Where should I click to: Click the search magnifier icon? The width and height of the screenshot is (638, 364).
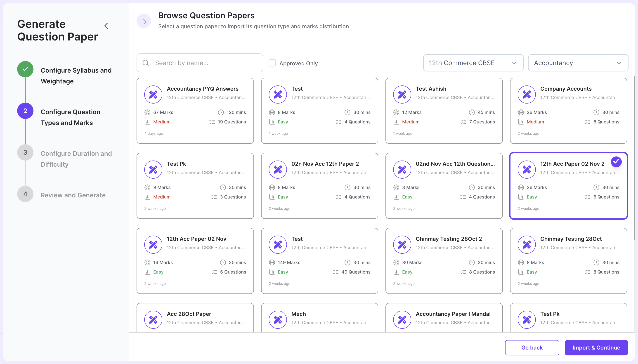click(146, 63)
